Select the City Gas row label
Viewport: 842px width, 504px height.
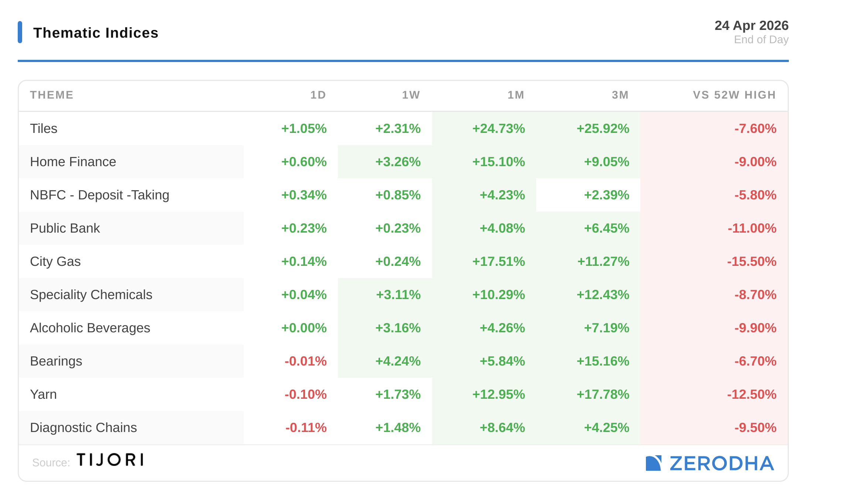coord(55,261)
